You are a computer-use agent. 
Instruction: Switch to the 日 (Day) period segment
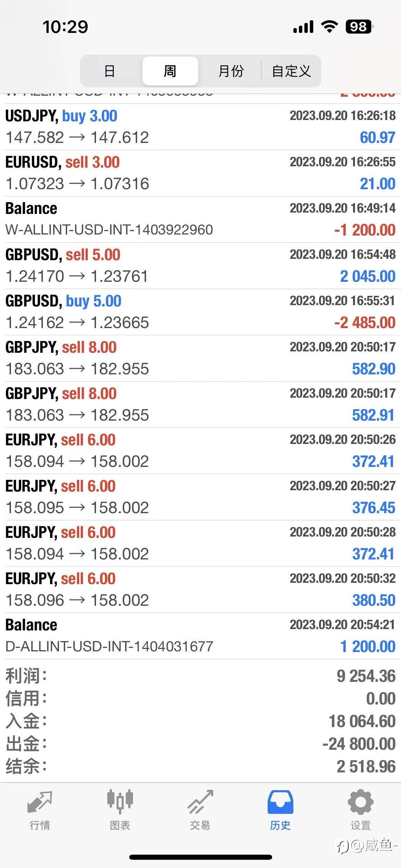tap(110, 71)
